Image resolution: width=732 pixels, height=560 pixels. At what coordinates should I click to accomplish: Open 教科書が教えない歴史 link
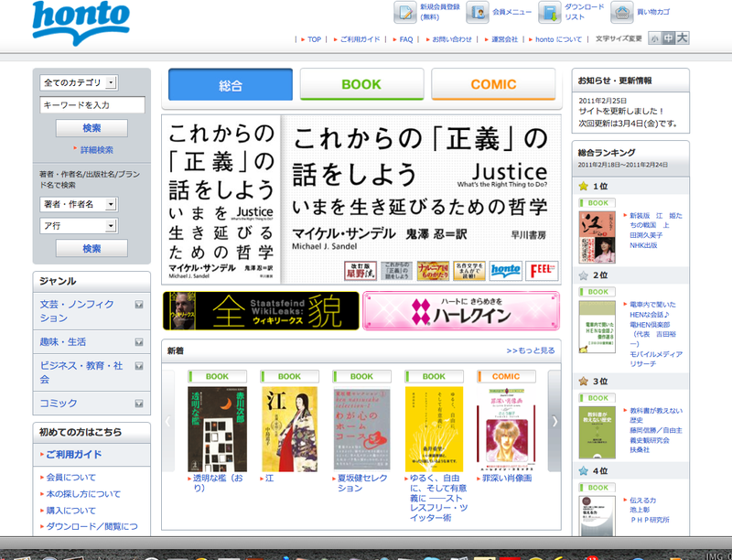tap(656, 415)
